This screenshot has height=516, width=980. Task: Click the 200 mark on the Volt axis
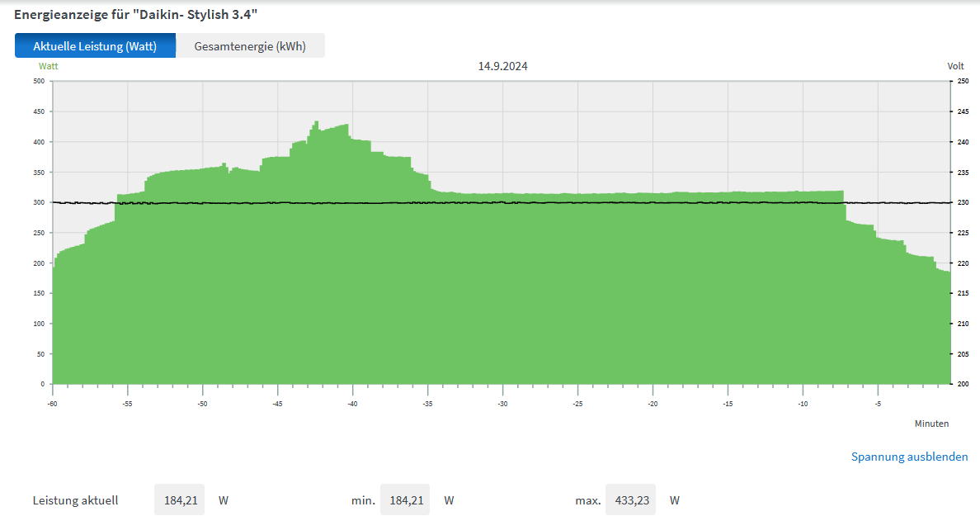(x=962, y=385)
